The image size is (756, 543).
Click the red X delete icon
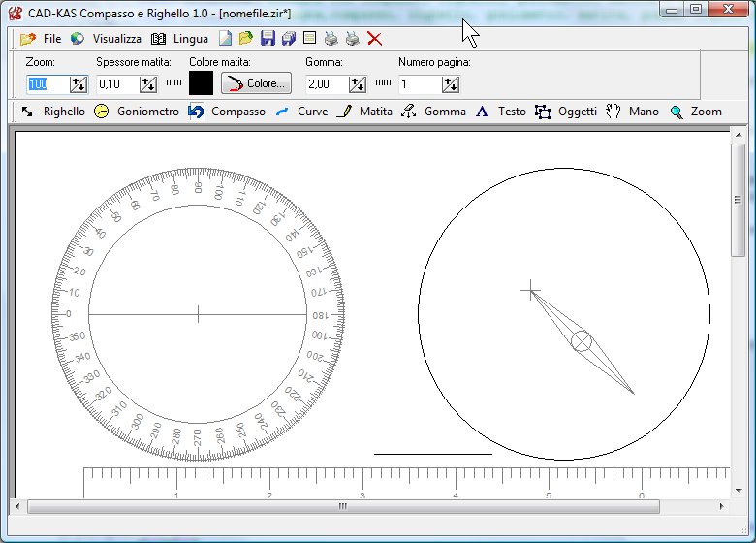point(375,39)
